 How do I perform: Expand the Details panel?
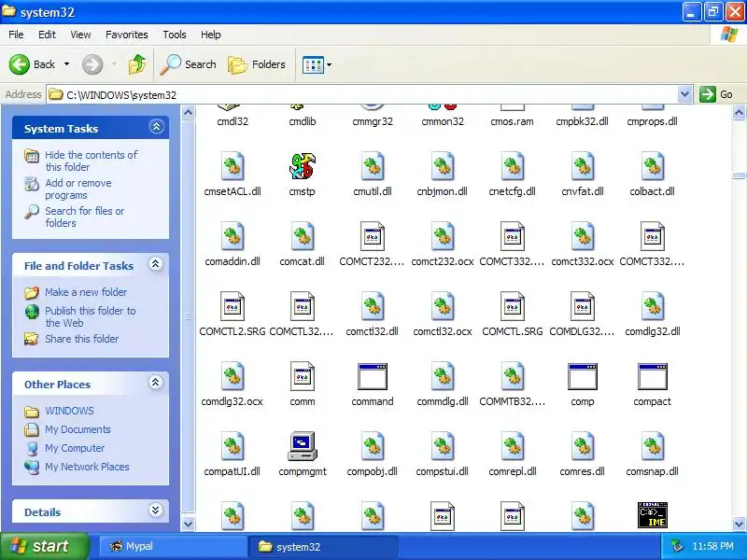coord(156,511)
